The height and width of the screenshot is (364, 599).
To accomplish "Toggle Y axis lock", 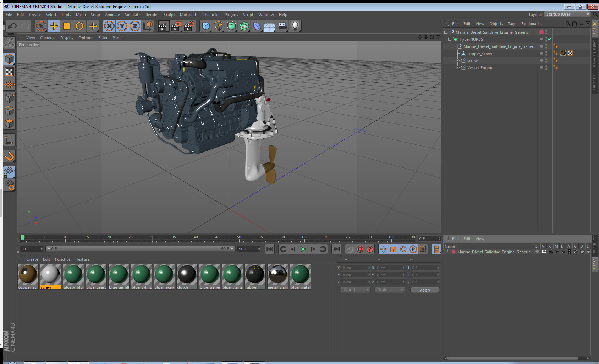I will 122,26.
